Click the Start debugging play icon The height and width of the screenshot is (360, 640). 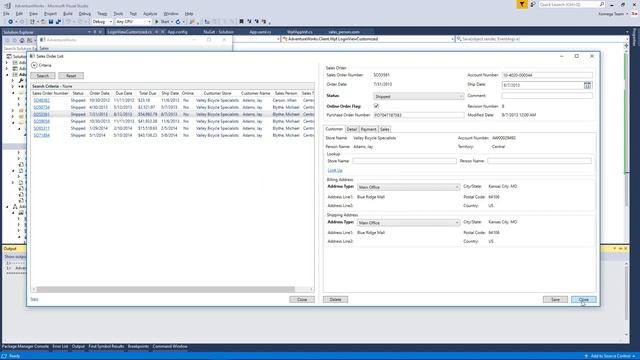point(156,22)
